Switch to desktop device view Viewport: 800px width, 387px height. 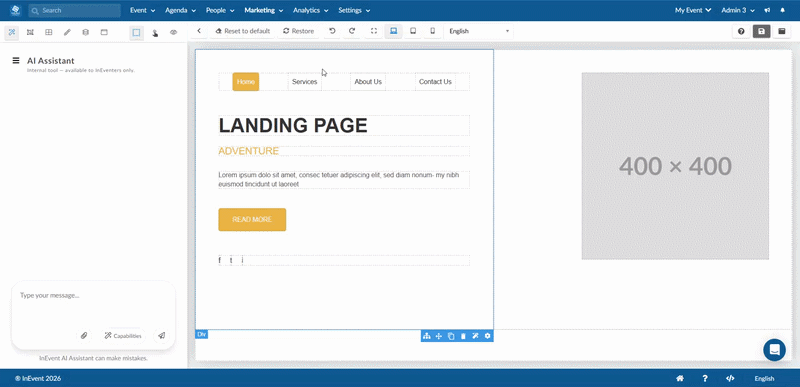click(393, 31)
